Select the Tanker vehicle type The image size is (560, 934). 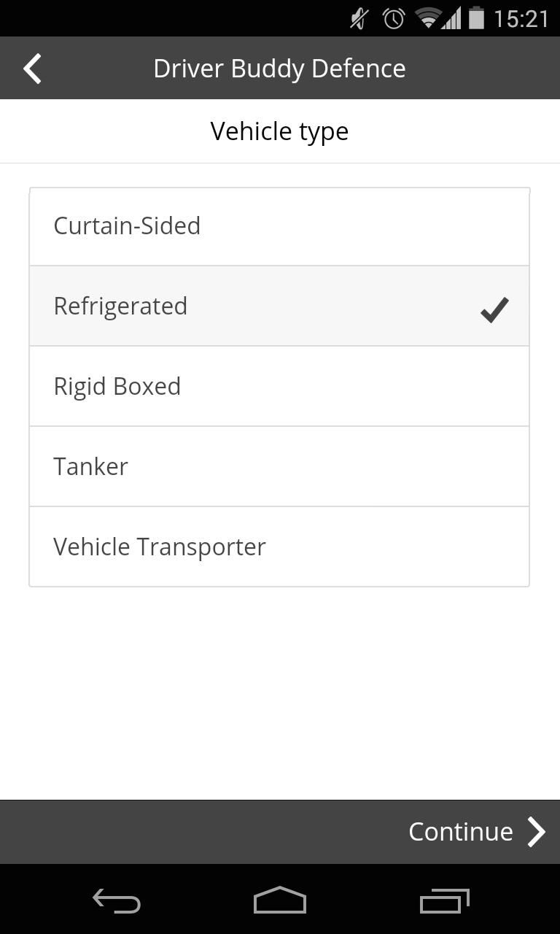point(279,466)
